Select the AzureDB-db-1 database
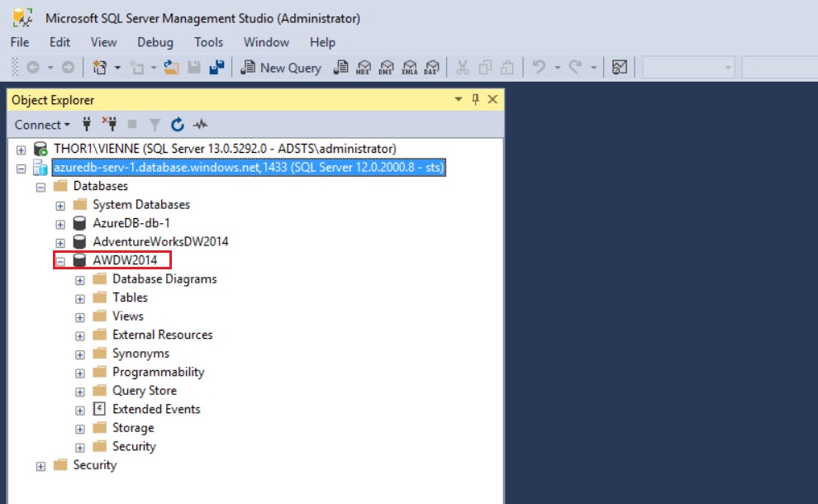The image size is (818, 504). tap(131, 223)
